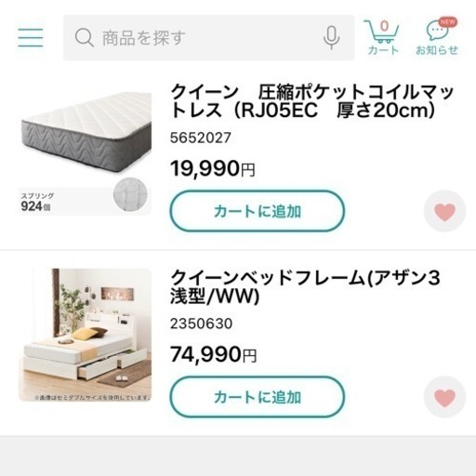Click the search magnifier icon

(84, 38)
